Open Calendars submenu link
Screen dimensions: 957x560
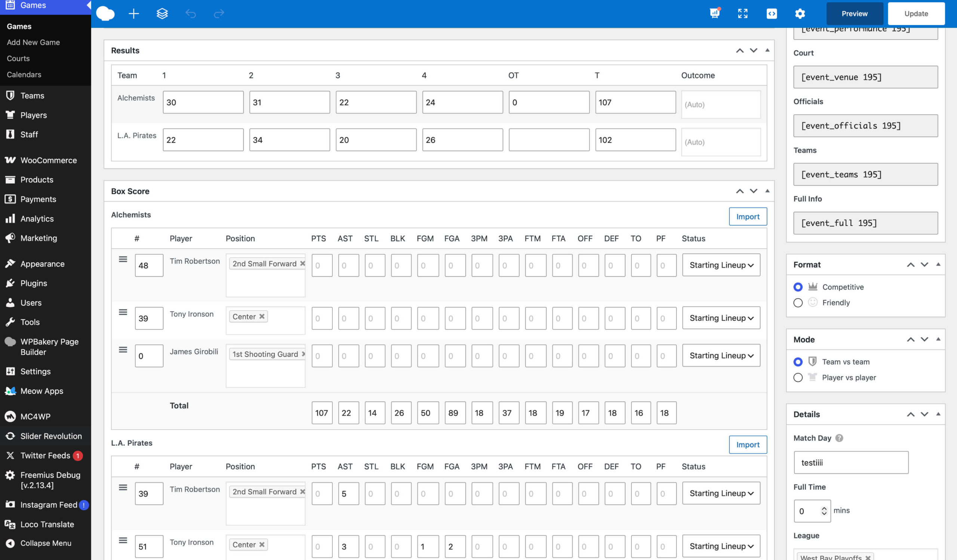[24, 74]
